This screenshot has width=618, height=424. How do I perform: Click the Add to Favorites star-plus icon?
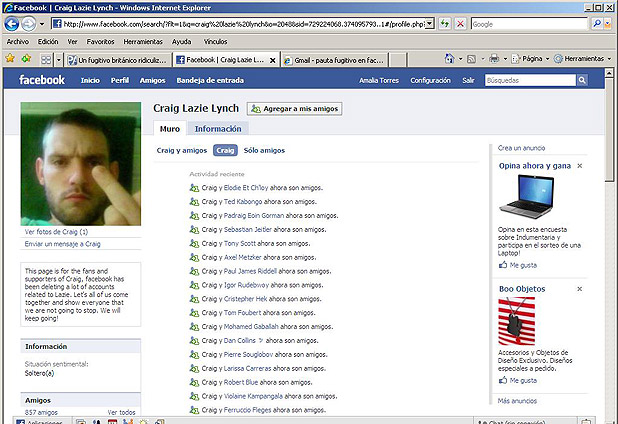(x=26, y=59)
